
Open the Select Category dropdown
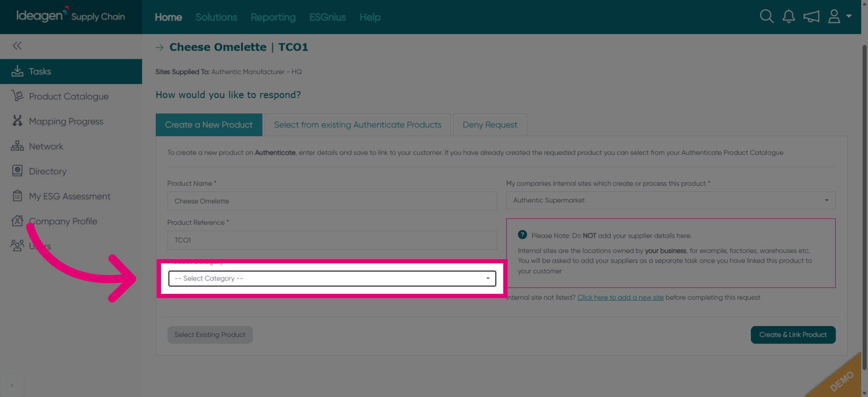click(332, 279)
